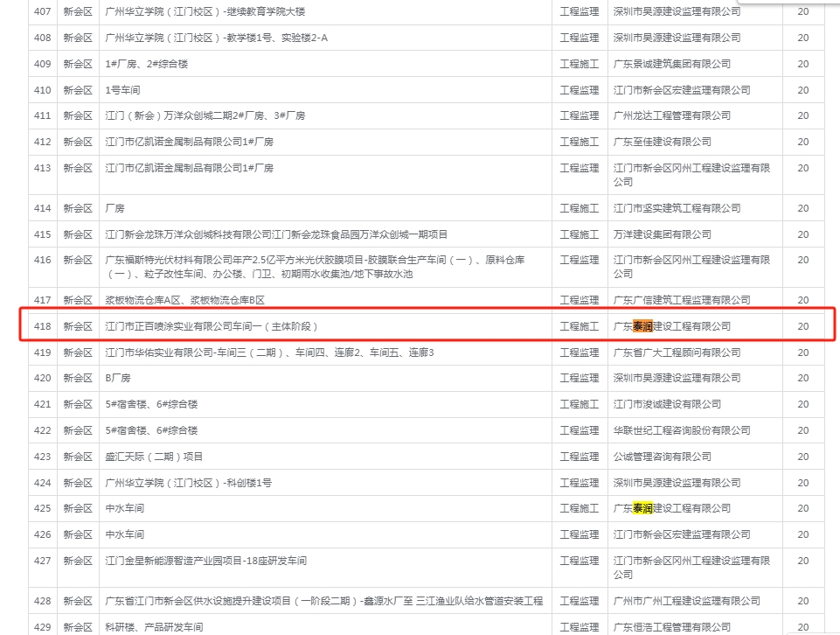Screen dimensions: 840x635
Task: Select project 广东福斯特光伏材料有限公司 in row 416
Action: coord(315,267)
